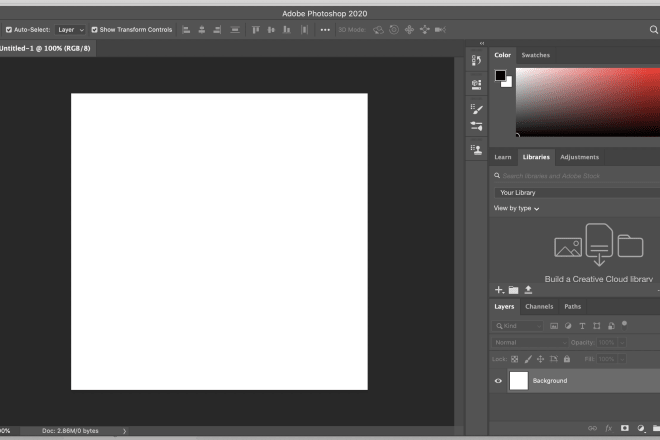
Task: Open the Clone Source panel icon
Action: click(476, 149)
